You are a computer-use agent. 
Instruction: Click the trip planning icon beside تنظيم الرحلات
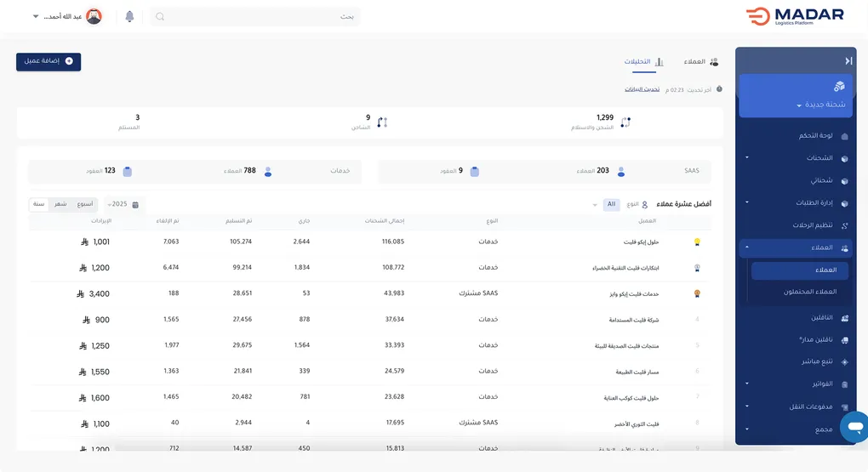[844, 225]
